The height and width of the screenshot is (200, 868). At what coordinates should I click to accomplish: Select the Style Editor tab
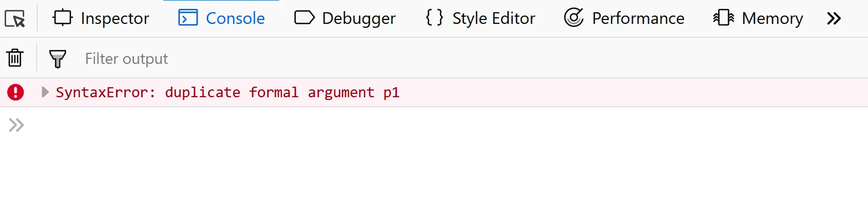480,18
